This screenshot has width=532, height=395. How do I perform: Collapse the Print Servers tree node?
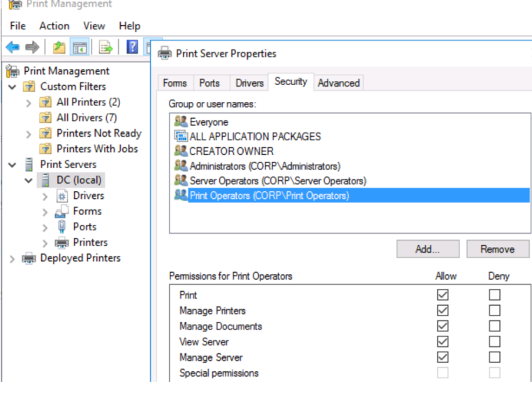pyautogui.click(x=13, y=165)
